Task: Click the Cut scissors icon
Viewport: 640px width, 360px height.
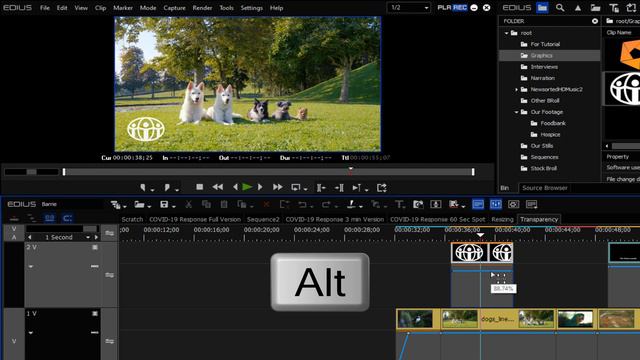Action: [x=189, y=204]
